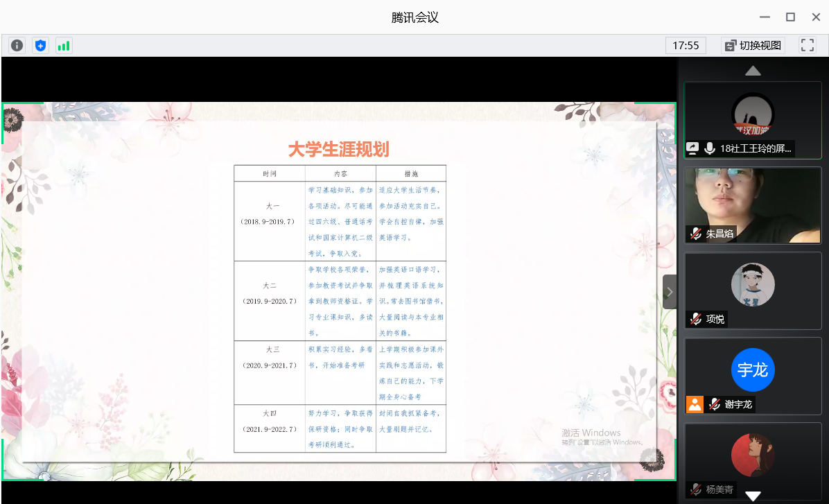
Task: Click the screen-sharing icon on 18社工王玲's tile
Action: (x=692, y=148)
